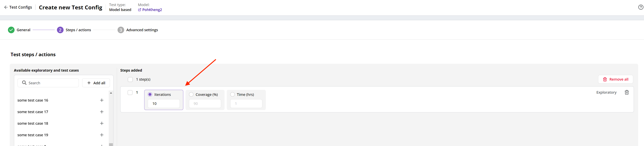This screenshot has height=146, width=644.
Task: Open PohKheng2 model via external link icon
Action: (140, 10)
